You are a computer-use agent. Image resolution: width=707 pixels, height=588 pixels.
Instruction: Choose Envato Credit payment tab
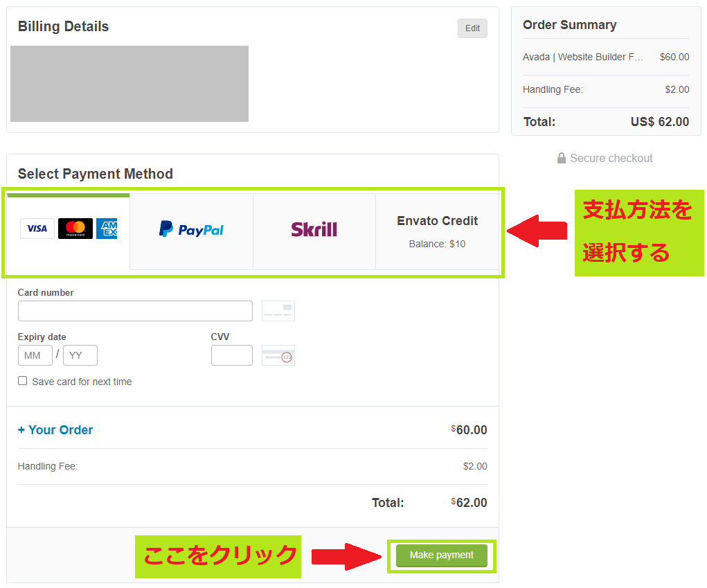[x=437, y=231]
